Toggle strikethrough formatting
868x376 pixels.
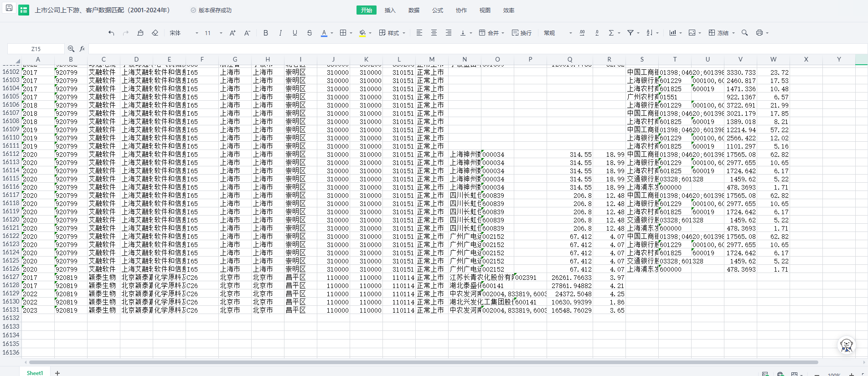310,33
